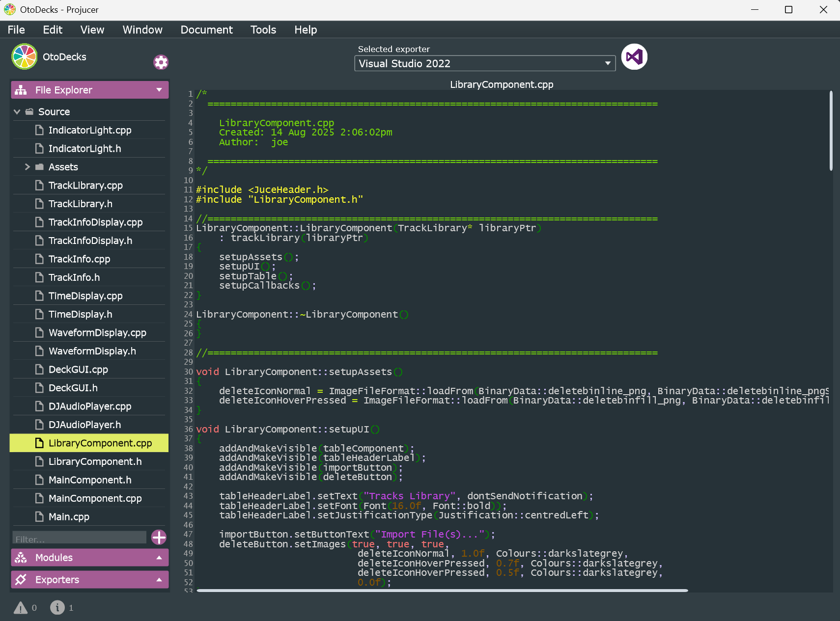Click the File Explorer hierarchy icon
The image size is (840, 621).
click(21, 90)
